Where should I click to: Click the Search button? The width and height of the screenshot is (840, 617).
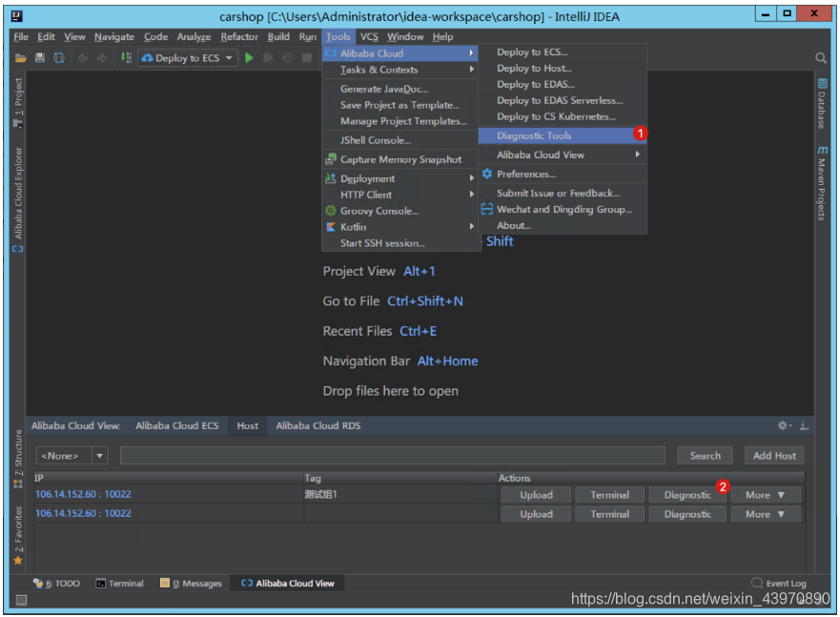(705, 456)
